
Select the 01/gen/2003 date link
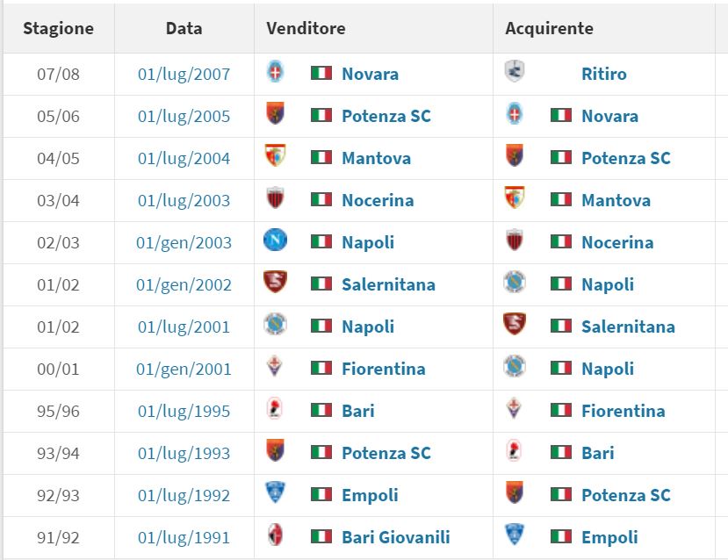pos(184,242)
